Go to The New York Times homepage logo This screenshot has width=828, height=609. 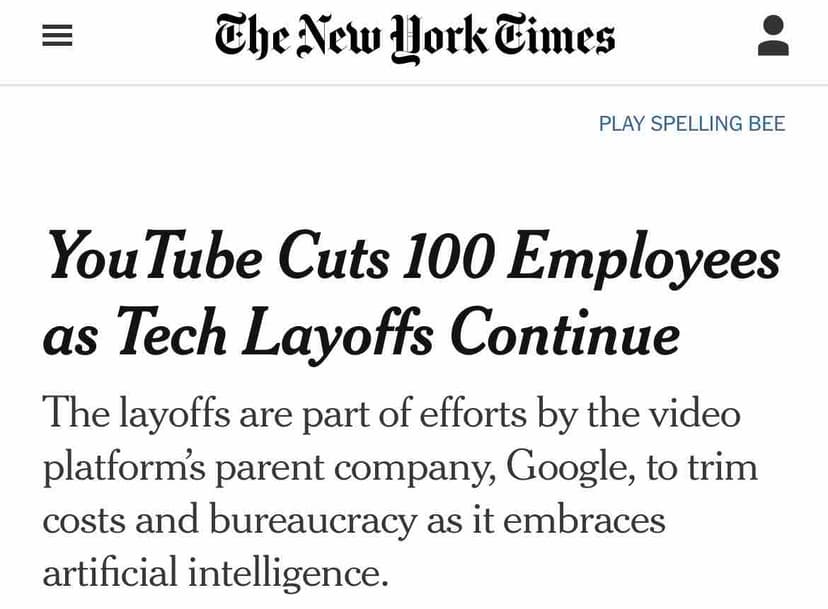(x=414, y=37)
